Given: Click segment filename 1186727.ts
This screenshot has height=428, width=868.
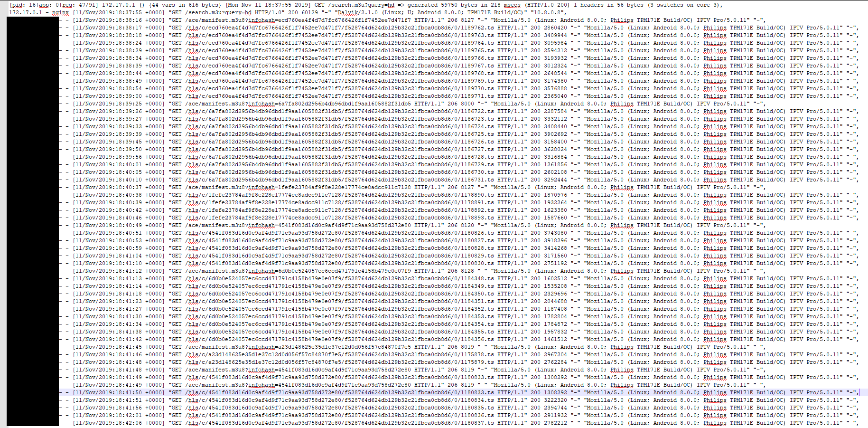Looking at the screenshot, I should (x=477, y=149).
